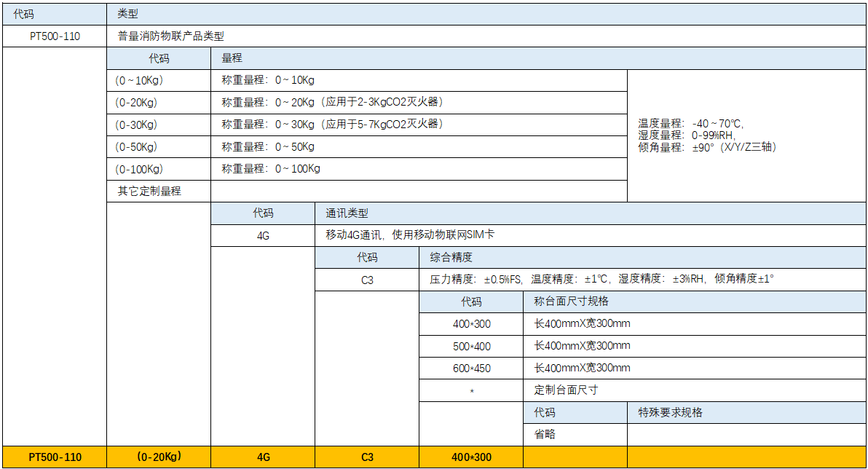Select the 特殊要求规格 header cell

[746, 412]
